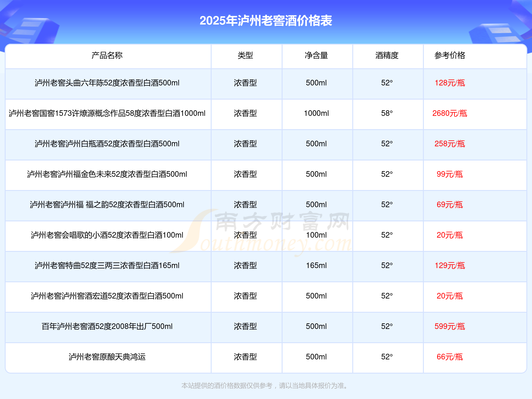Image resolution: width=532 pixels, height=399 pixels.
Task: Click the 129元/瓶 price
Action: point(450,265)
